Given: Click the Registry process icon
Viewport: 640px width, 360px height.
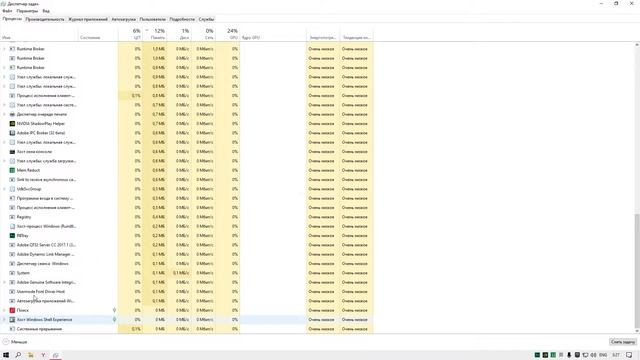Looking at the screenshot, I should [x=12, y=217].
